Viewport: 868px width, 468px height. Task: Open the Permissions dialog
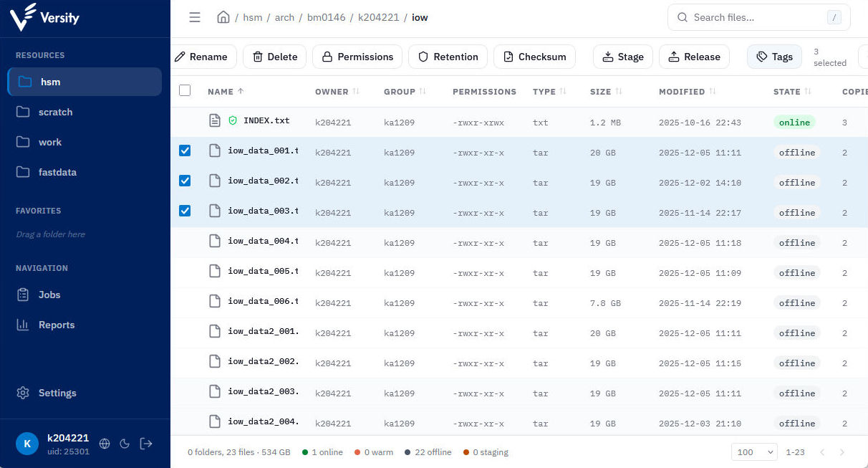pos(357,57)
